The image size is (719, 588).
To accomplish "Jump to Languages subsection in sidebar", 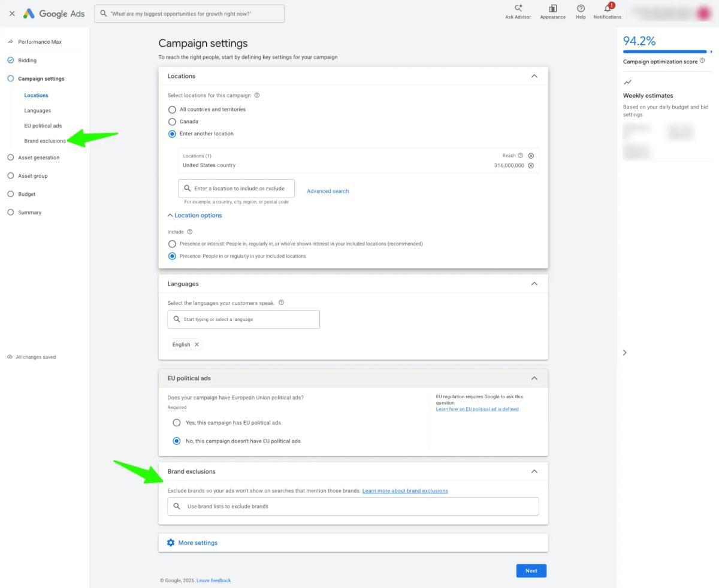I will tap(38, 111).
